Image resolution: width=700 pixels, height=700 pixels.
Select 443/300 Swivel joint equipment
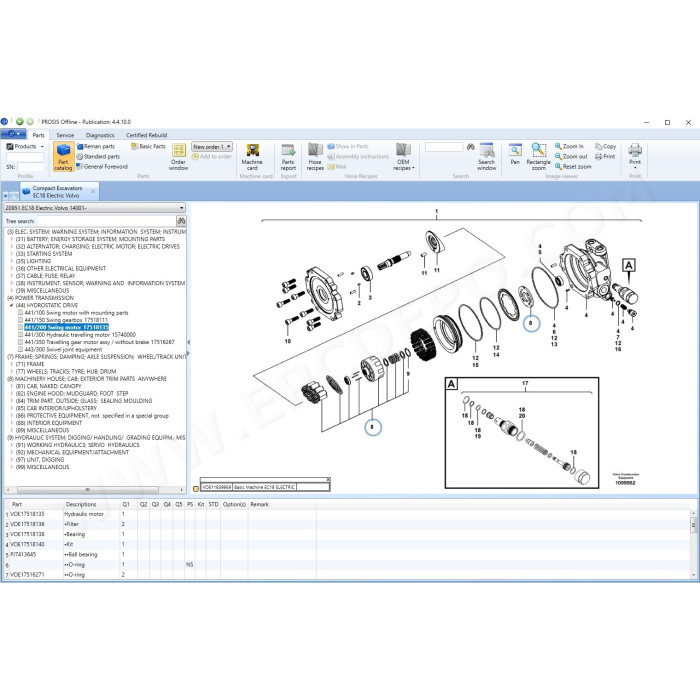point(63,350)
